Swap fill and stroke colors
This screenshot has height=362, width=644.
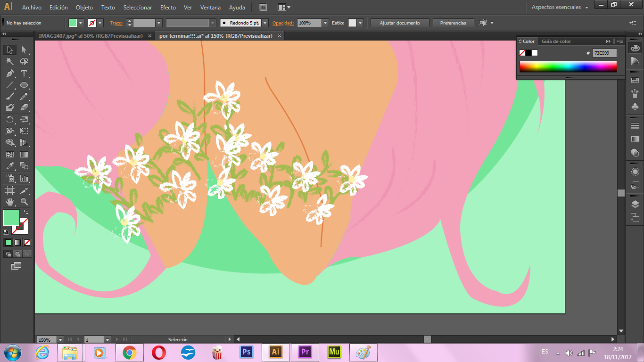click(x=26, y=212)
